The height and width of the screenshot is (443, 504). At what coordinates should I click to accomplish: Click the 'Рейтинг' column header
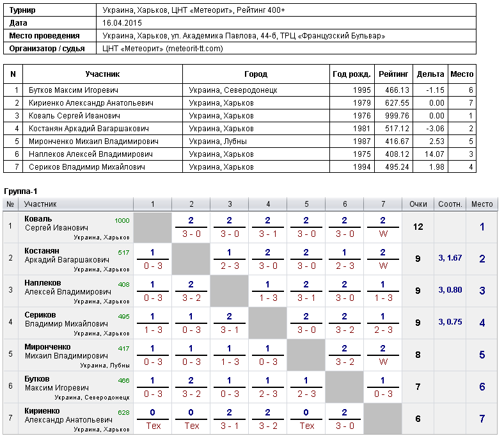[393, 74]
